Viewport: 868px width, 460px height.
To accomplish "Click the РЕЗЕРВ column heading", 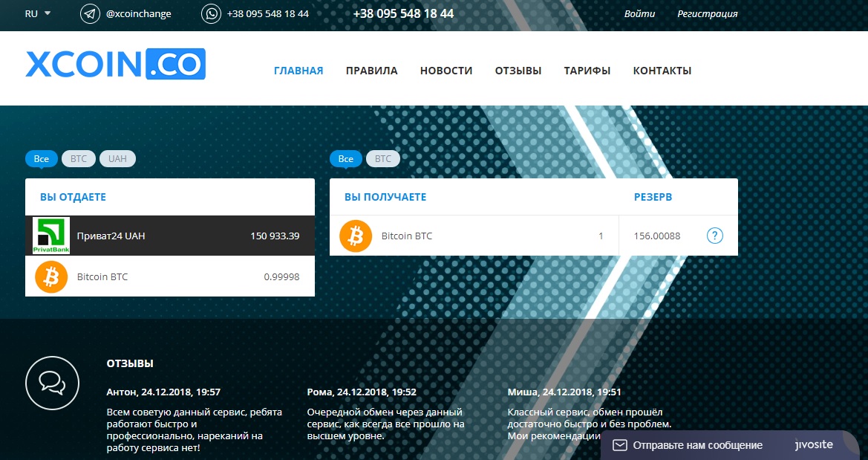I will (x=653, y=197).
